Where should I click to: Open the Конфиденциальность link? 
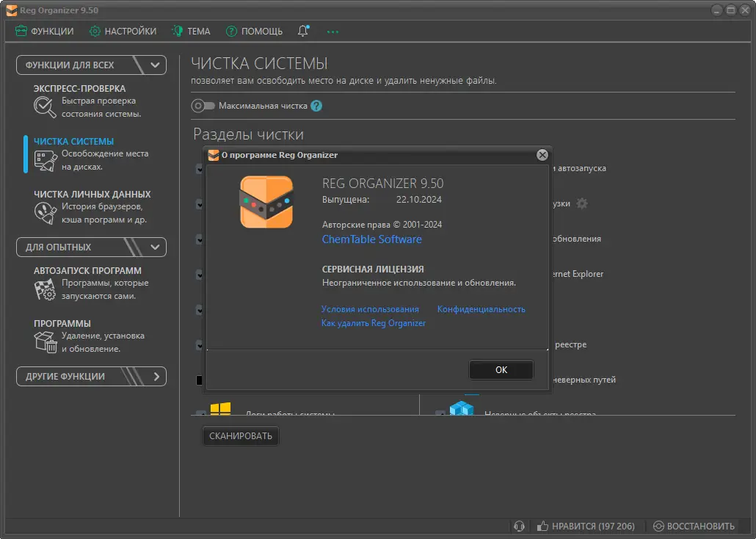[481, 309]
